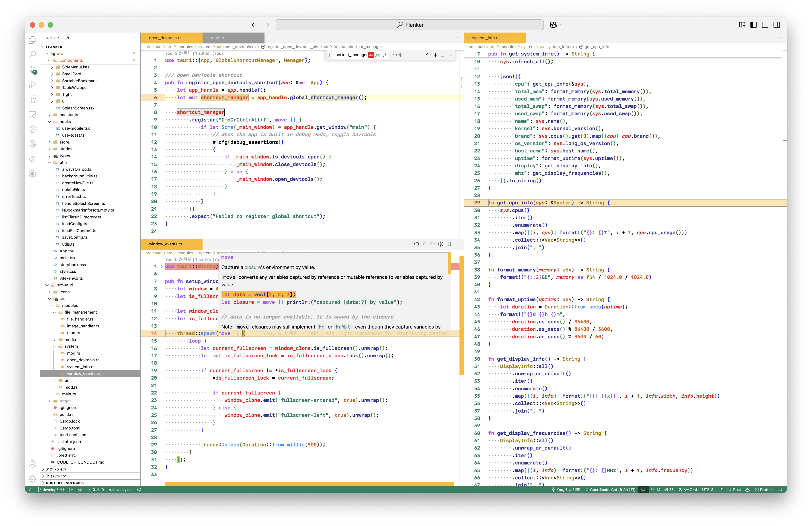Expand folded line 1 in window_events.rs
Screen dimensions: 812x526
click(162, 267)
